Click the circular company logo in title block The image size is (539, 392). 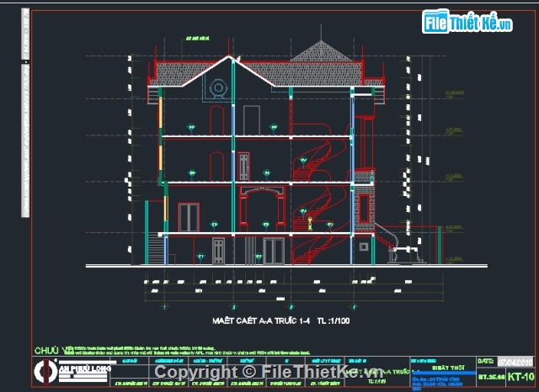[x=45, y=371]
